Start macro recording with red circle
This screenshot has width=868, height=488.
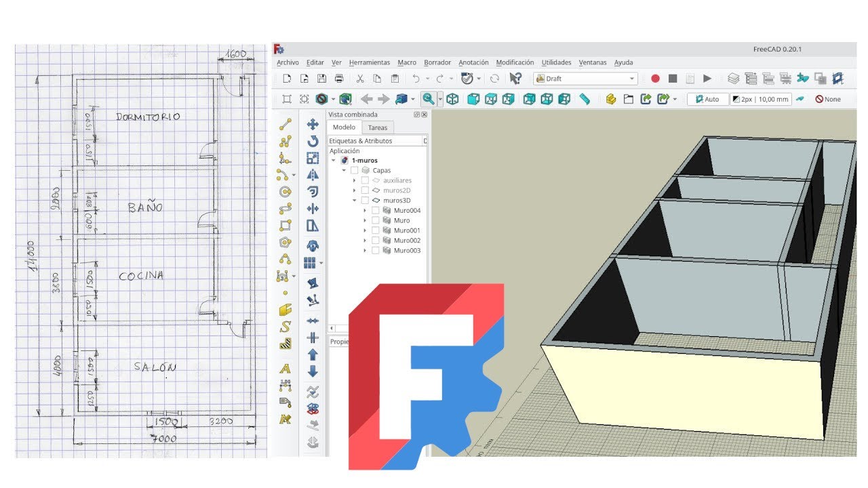[655, 79]
